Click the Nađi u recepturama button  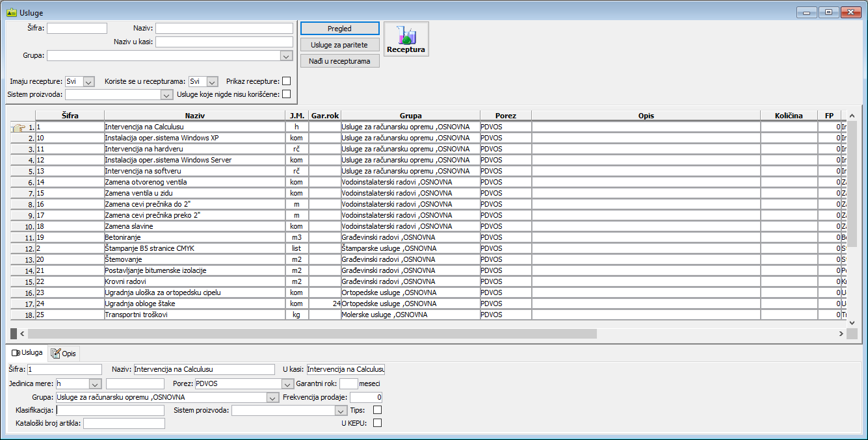(339, 61)
